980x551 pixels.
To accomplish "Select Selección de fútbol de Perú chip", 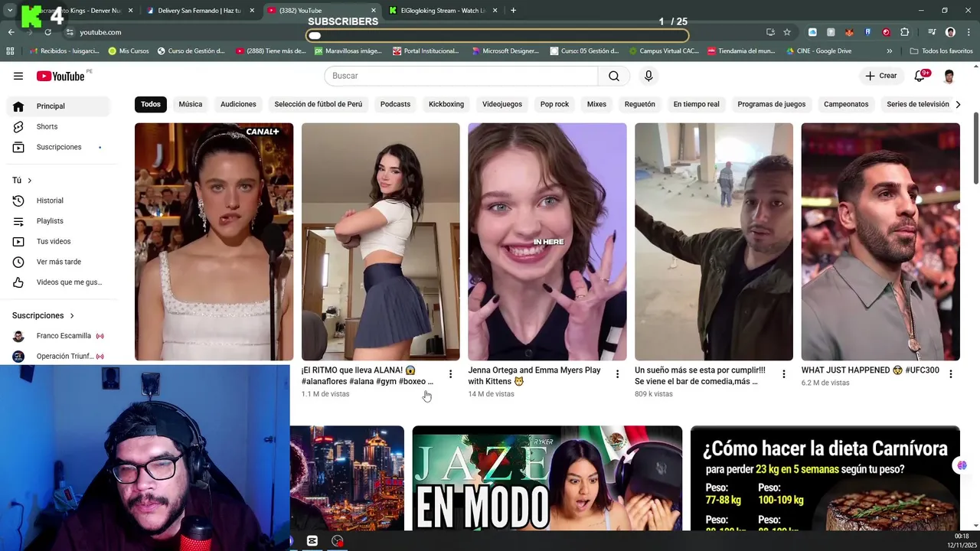I will tap(318, 104).
